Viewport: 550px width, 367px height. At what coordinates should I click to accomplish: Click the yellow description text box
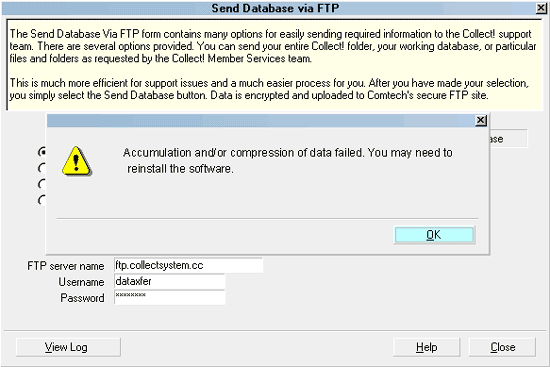(274, 65)
